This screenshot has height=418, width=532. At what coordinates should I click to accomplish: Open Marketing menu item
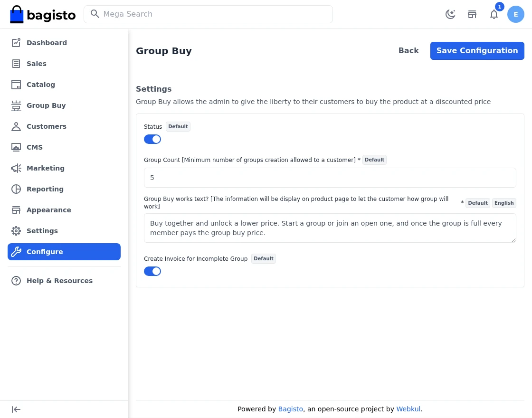(64, 168)
